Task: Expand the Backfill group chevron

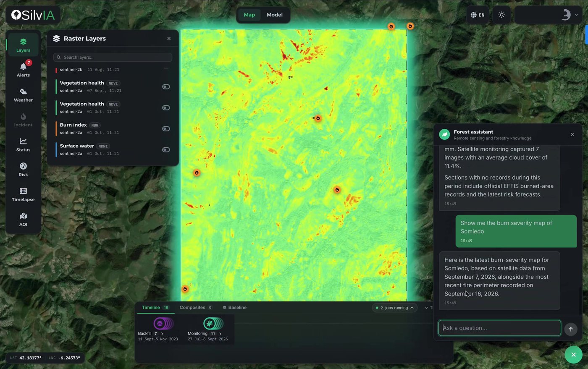Action: pos(162,334)
